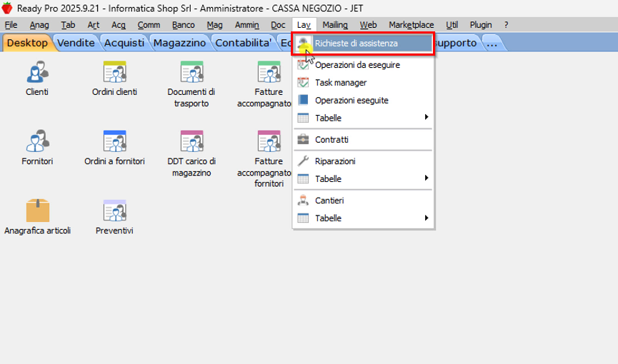Expand Tabelle submenu below Riparazioni
Viewport: 618px width, 364px height.
(x=363, y=178)
